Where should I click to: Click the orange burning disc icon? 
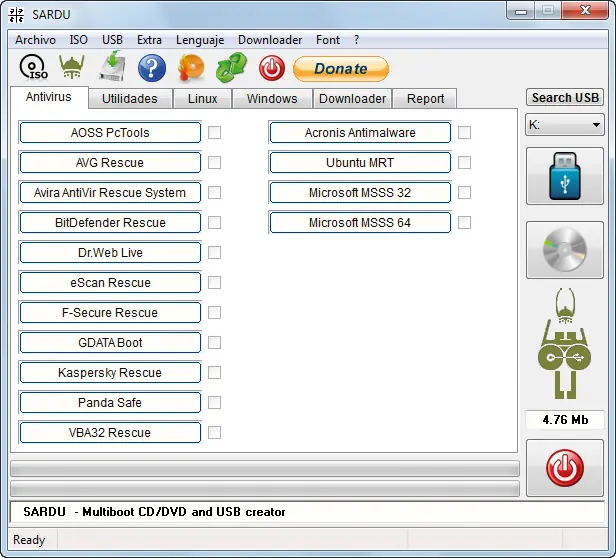(x=191, y=68)
